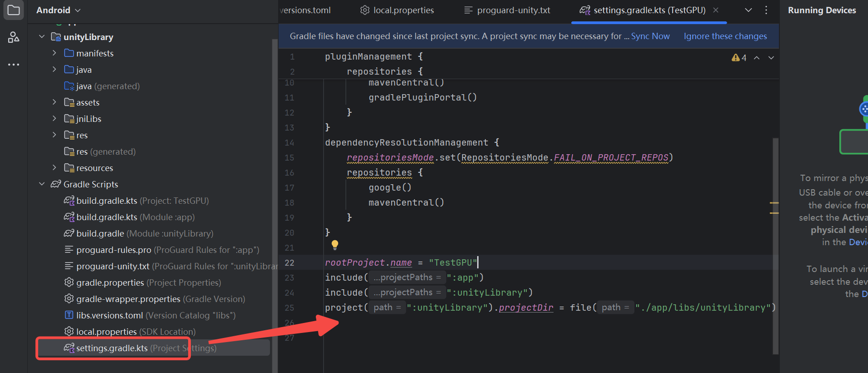Open editor tab options menu
The width and height of the screenshot is (868, 373).
(x=766, y=10)
